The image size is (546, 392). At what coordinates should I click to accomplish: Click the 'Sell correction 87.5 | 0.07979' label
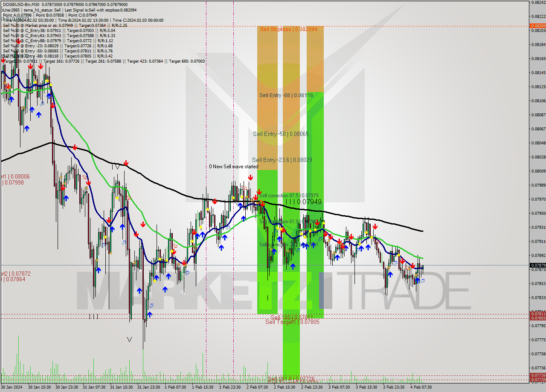click(289, 196)
